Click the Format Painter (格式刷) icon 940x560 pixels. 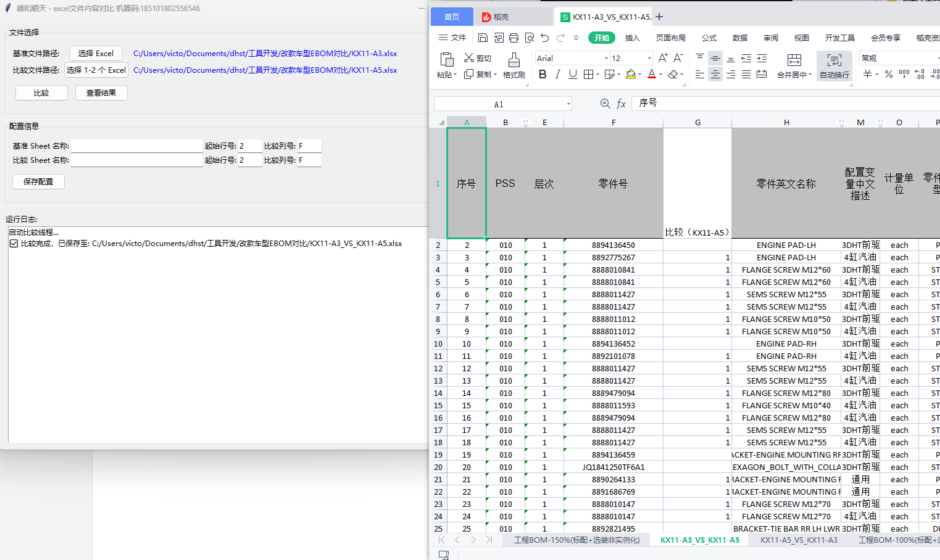click(x=513, y=60)
